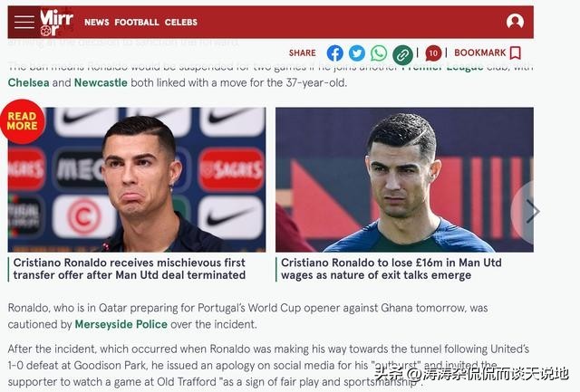Viewport: 580px width, 392px height.
Task: Open the Ronaldo press conference thumbnail
Action: point(137,179)
